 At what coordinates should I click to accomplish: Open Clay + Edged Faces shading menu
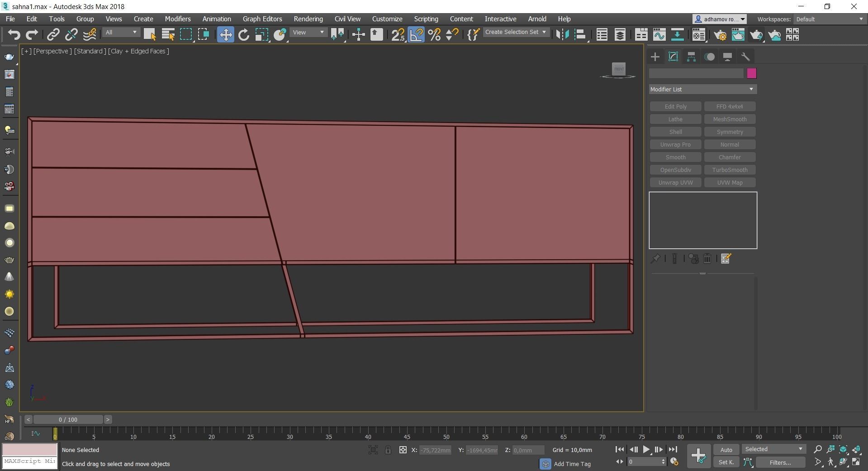(138, 51)
